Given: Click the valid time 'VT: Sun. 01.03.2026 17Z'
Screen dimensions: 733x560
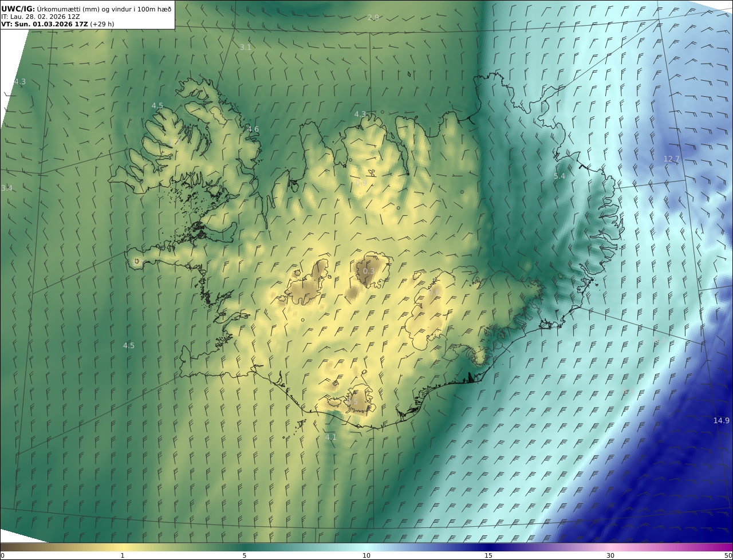Looking at the screenshot, I should click(x=44, y=24).
